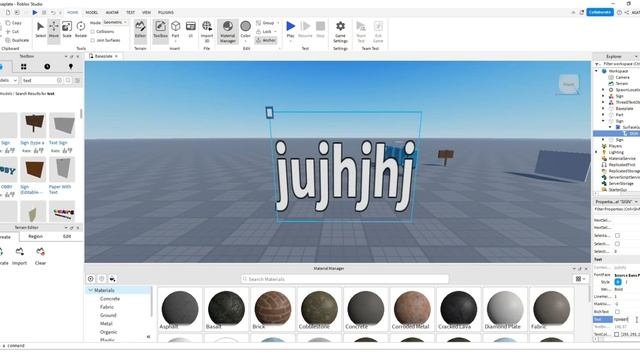Pick the Rotate tool

click(x=81, y=29)
